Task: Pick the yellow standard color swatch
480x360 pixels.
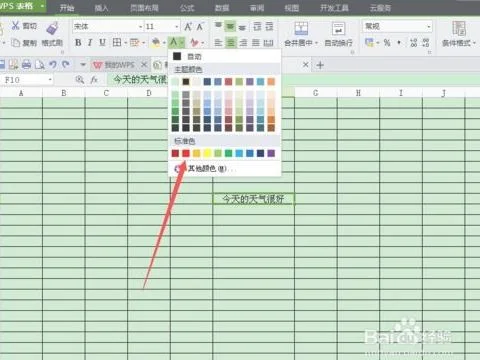Action: point(207,153)
